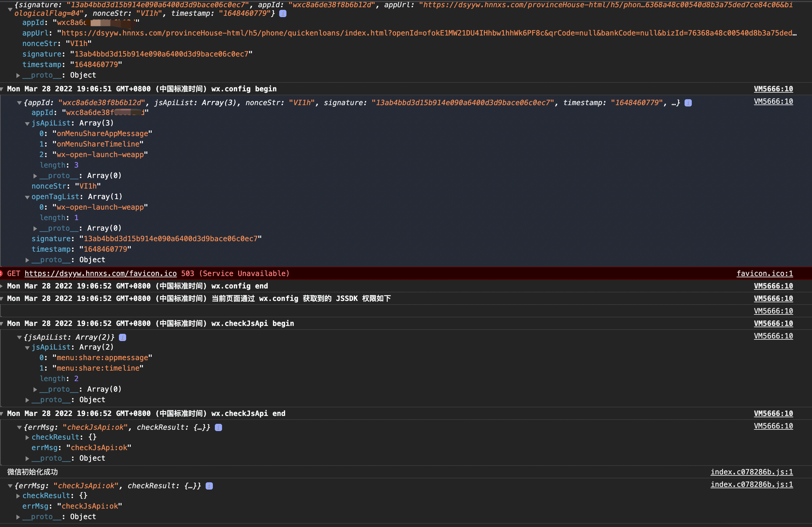
Task: Open VM5666:10 link on wx.config begin row
Action: click(x=773, y=89)
